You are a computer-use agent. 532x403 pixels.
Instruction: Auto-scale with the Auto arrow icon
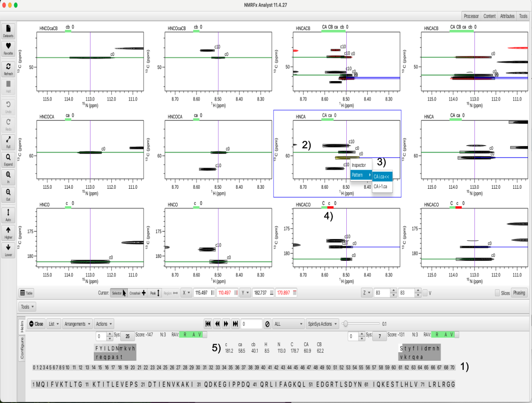[8, 215]
